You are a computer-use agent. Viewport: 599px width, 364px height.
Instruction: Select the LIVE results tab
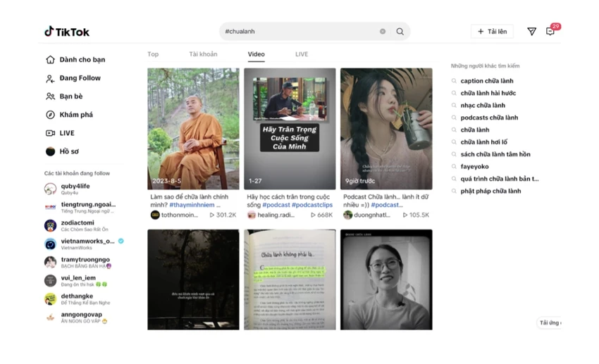pos(302,54)
